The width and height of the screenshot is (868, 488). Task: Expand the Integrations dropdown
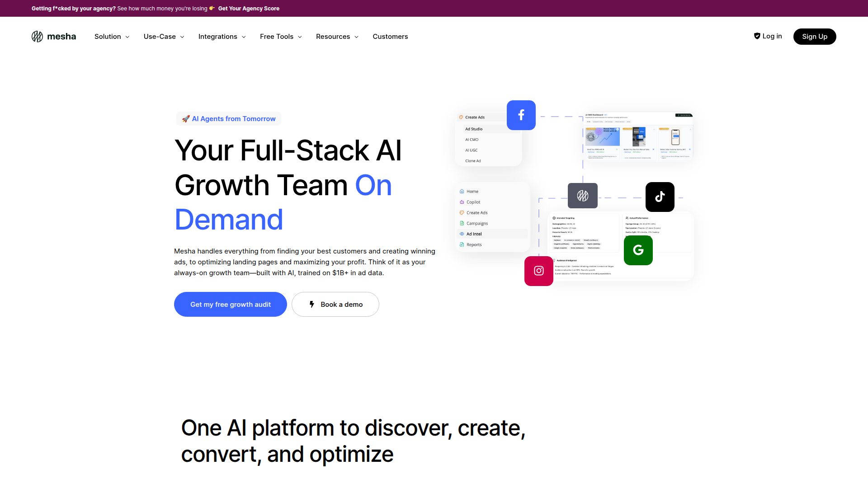pos(222,37)
